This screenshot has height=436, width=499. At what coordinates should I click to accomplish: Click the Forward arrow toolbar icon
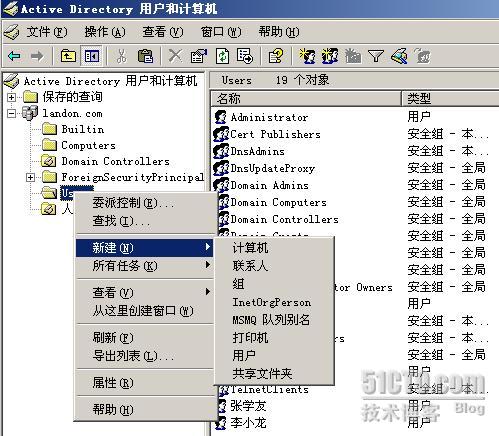[37, 56]
